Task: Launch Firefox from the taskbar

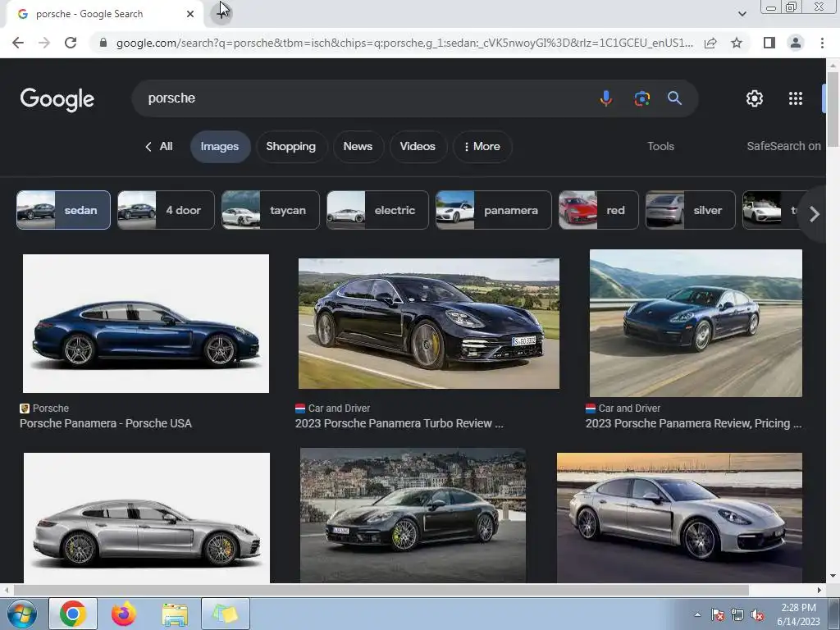Action: pos(124,614)
